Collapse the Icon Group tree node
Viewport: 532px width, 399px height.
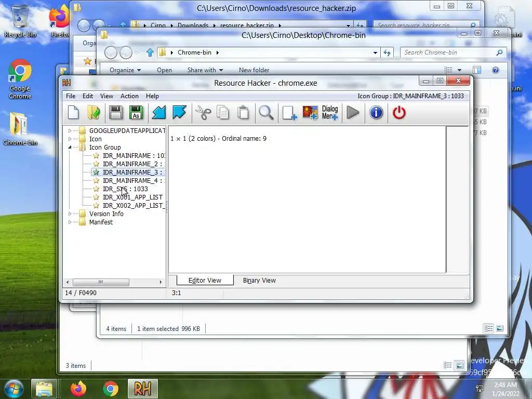[x=70, y=147]
